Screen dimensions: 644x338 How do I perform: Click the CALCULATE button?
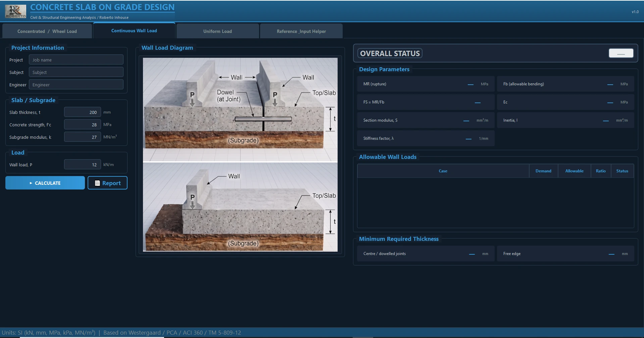[45, 183]
